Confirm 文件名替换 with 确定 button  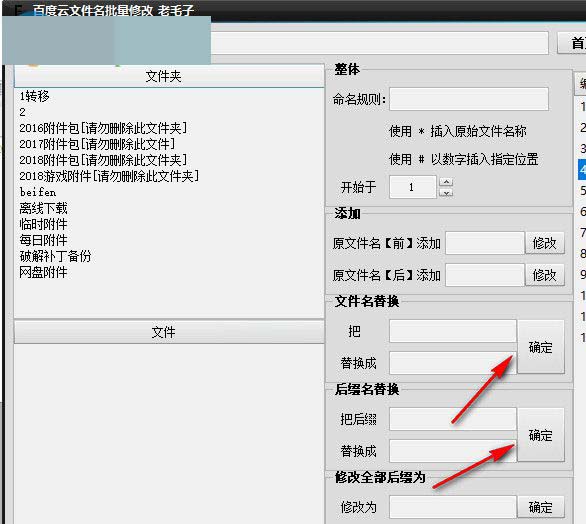[540, 347]
